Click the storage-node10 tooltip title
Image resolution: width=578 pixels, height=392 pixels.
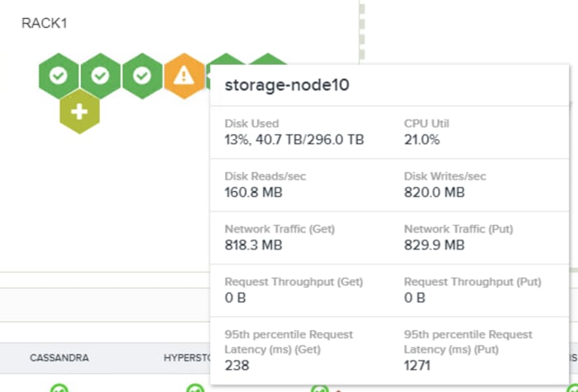[x=287, y=85]
